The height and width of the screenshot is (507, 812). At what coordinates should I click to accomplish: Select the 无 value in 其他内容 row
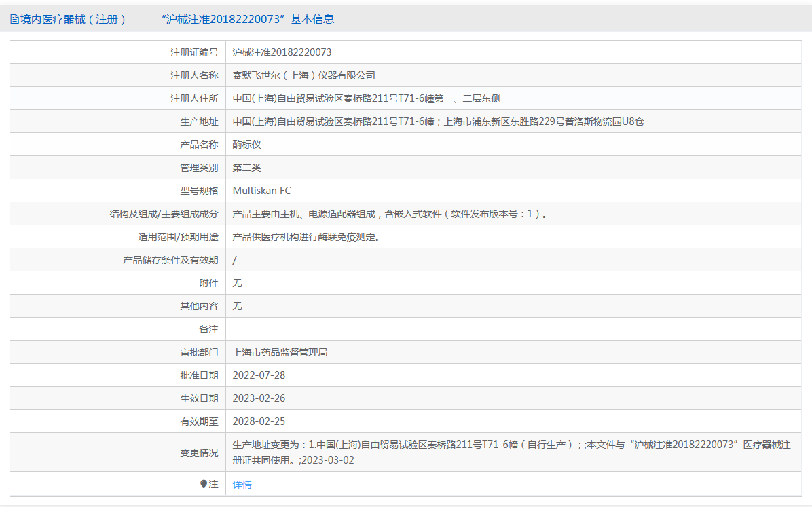[237, 306]
